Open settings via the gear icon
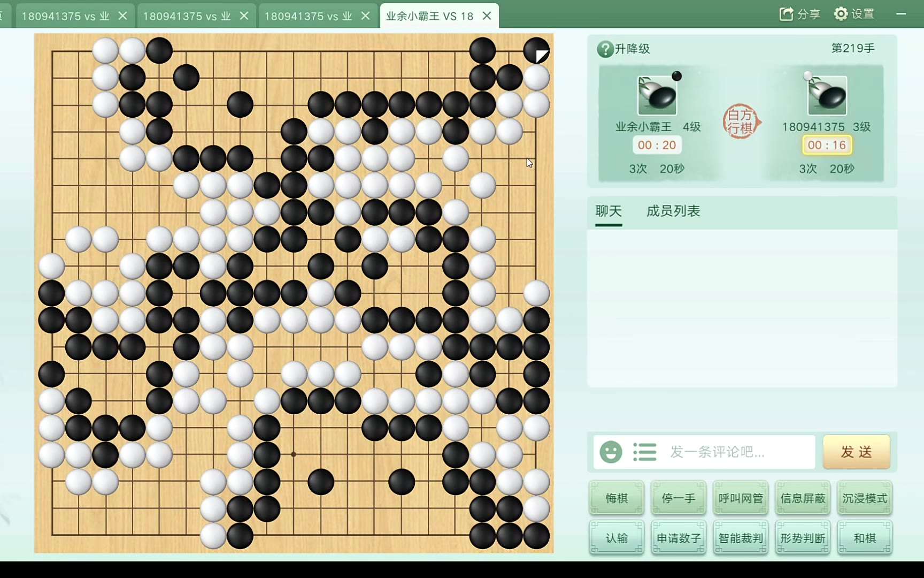This screenshot has height=578, width=924. [x=841, y=14]
